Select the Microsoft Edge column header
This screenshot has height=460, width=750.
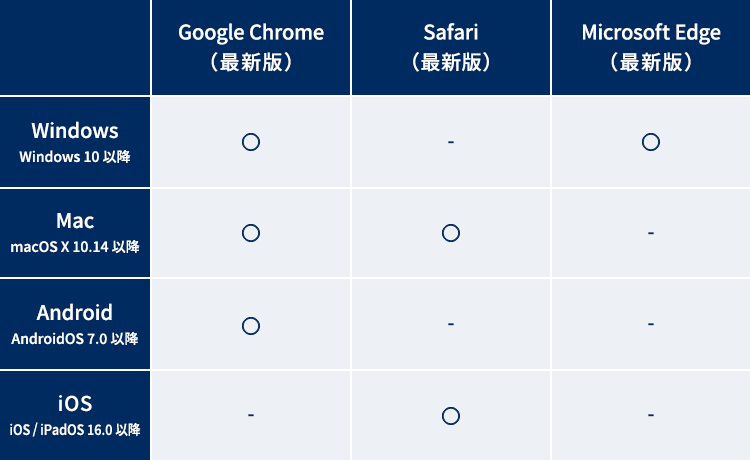pyautogui.click(x=651, y=47)
